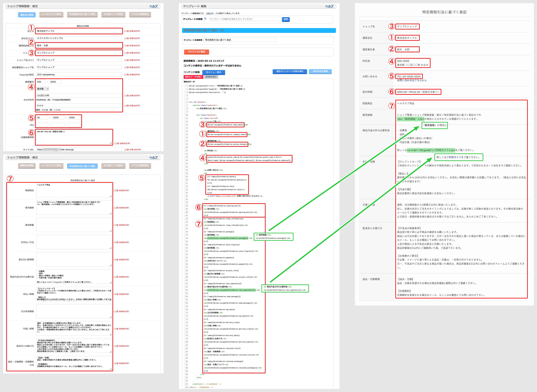Open アクセス制限設定 tab above the 会社名 form
This screenshot has width=537, height=392.
coord(140,14)
